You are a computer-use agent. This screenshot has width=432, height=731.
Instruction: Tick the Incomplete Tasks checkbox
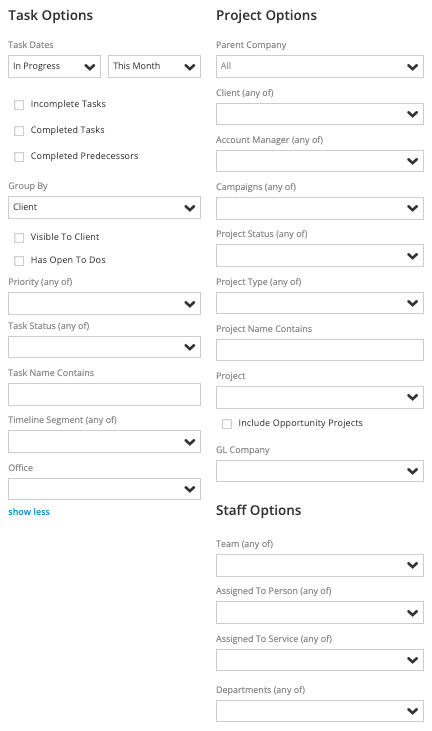tap(19, 105)
